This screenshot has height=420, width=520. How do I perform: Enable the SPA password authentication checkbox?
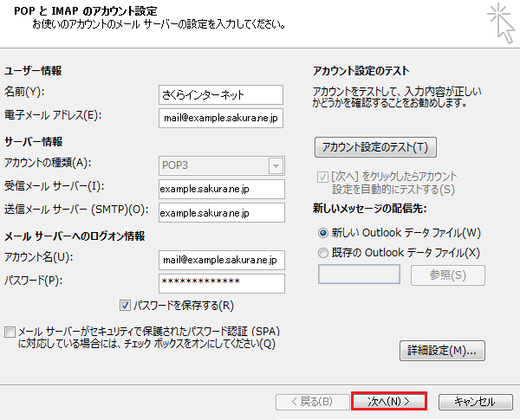[10, 331]
